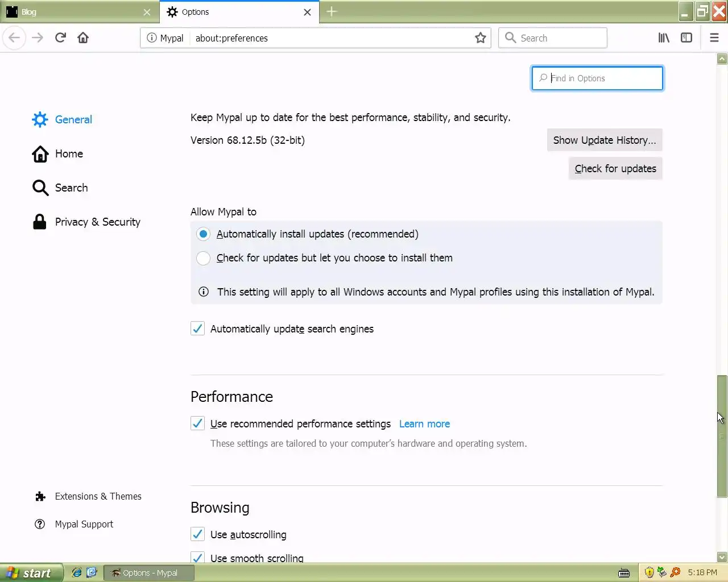728x582 pixels.
Task: Toggle Automatically update search engines
Action: pyautogui.click(x=197, y=329)
